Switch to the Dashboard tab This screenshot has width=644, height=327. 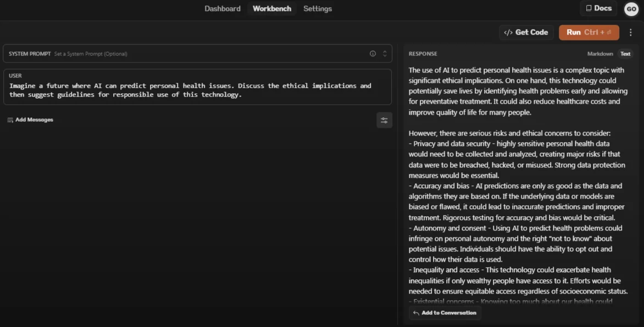[x=222, y=8]
